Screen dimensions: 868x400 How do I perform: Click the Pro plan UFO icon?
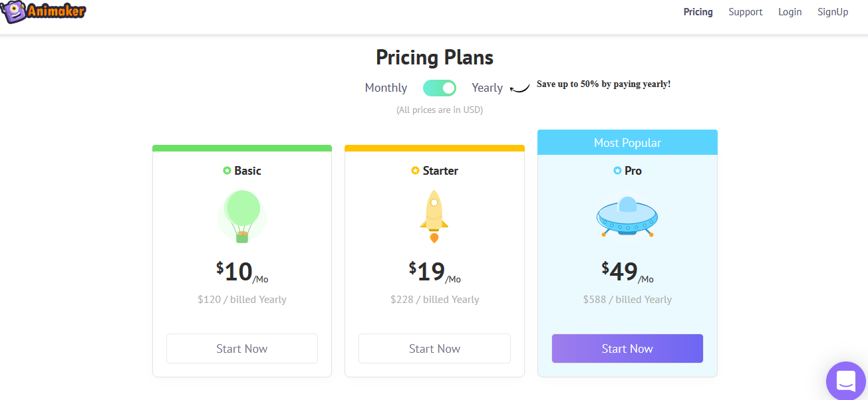tap(627, 216)
